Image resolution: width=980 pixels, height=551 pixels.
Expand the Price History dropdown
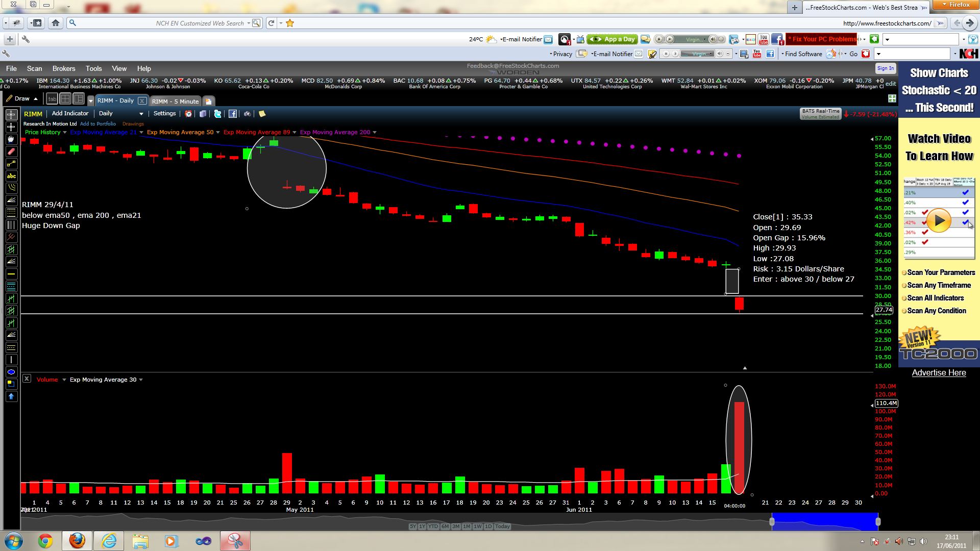(x=65, y=133)
